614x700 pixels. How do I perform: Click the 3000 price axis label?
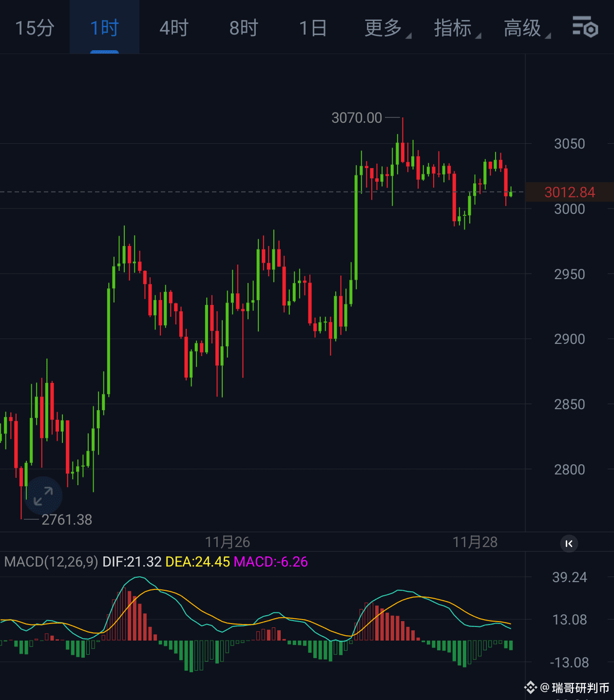[570, 209]
